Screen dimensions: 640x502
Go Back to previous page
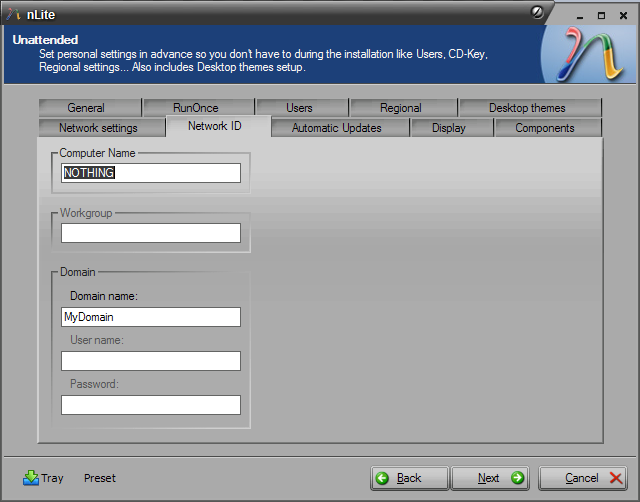(x=409, y=478)
